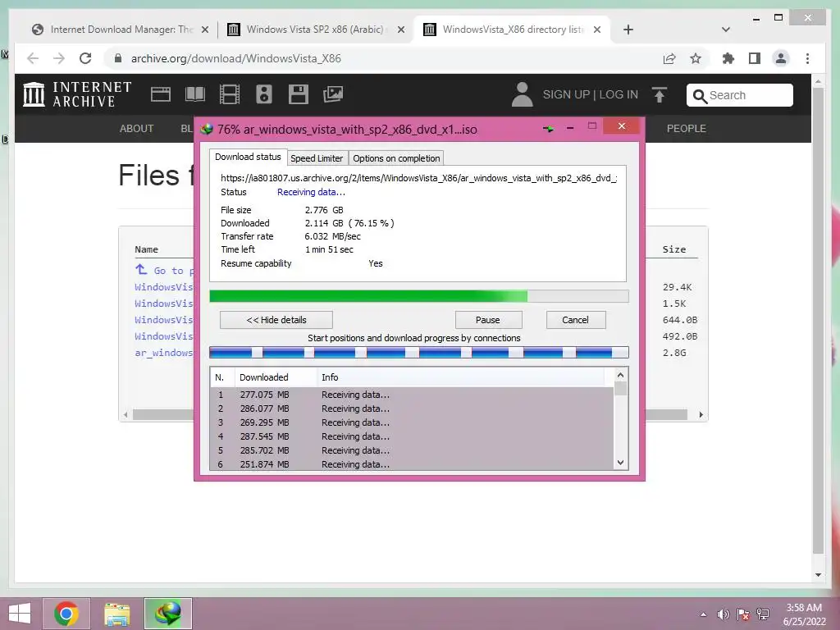This screenshot has width=840, height=630.
Task: Switch to Options on completion tab
Action: (396, 158)
